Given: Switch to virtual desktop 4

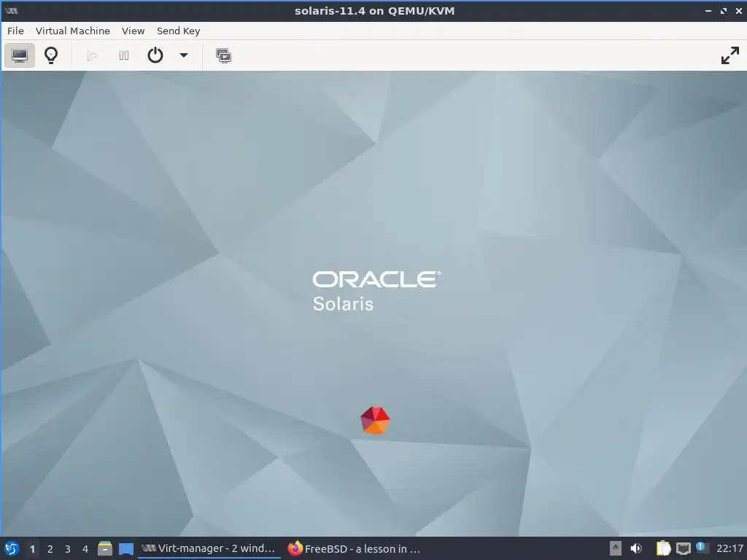Looking at the screenshot, I should (85, 549).
